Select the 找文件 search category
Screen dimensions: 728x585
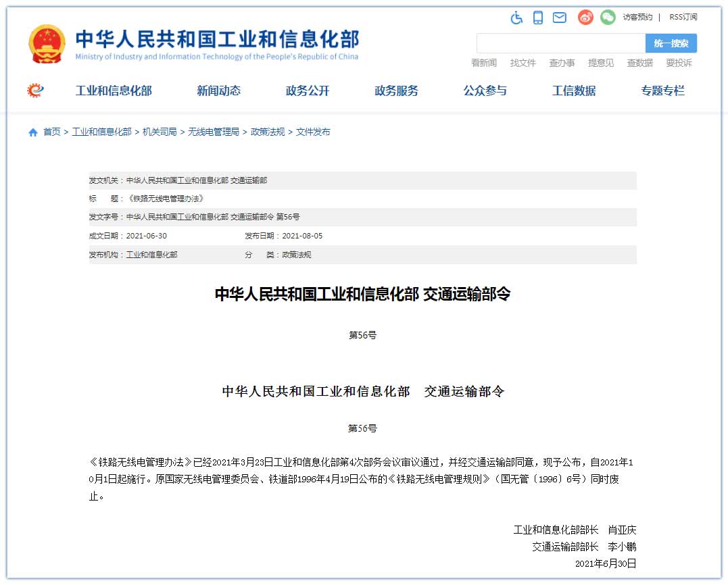523,63
